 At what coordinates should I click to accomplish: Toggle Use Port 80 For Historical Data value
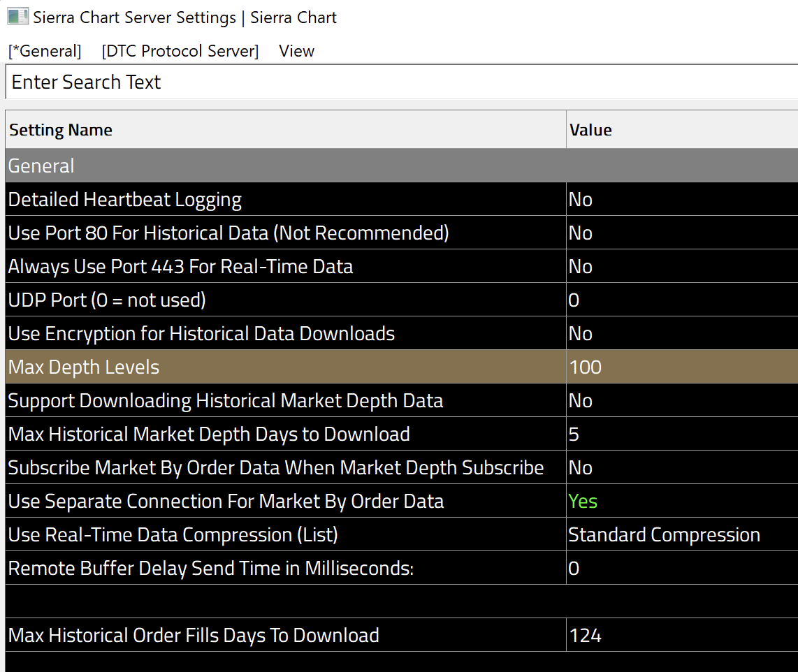[581, 233]
